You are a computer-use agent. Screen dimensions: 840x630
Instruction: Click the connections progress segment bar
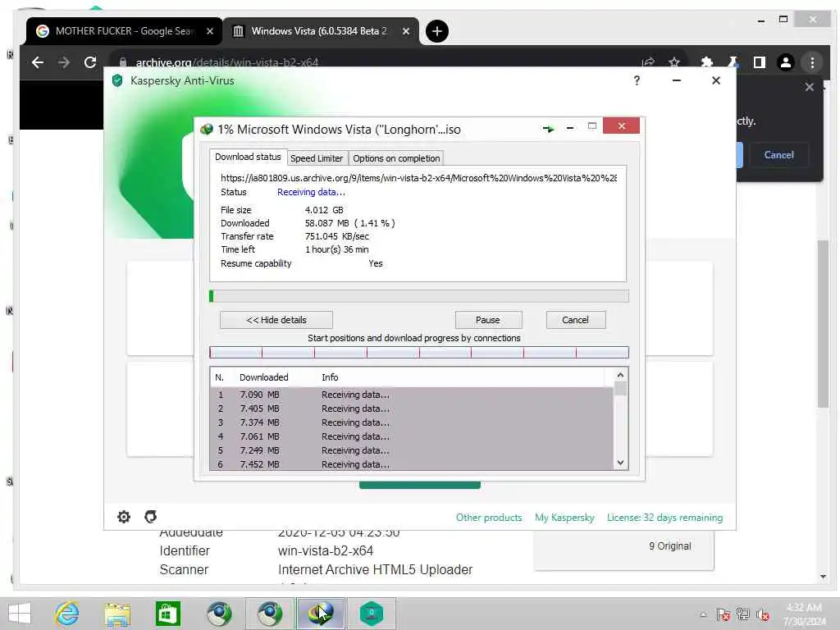pyautogui.click(x=419, y=352)
